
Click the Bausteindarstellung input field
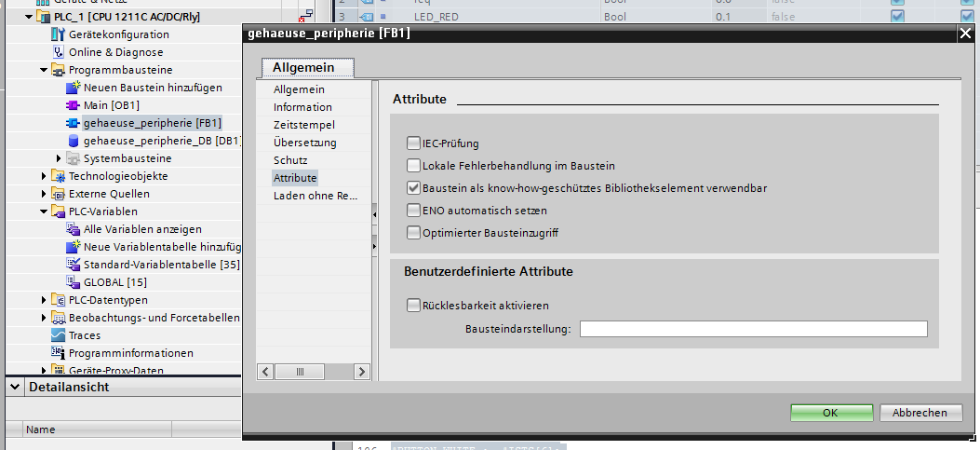click(753, 329)
